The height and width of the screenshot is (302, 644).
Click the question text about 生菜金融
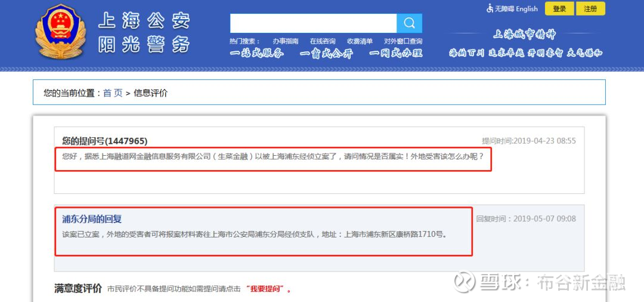(x=273, y=156)
